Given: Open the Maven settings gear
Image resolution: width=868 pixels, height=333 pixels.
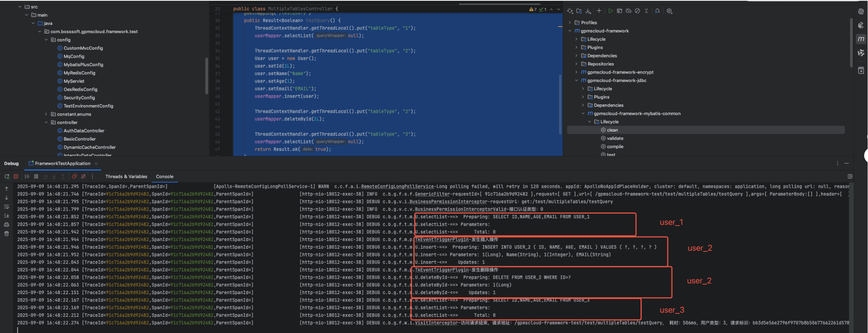Looking at the screenshot, I should 669,11.
